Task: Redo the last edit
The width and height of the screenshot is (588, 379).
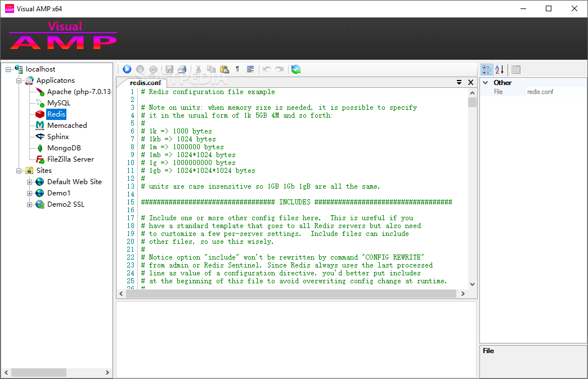Action: pyautogui.click(x=280, y=69)
